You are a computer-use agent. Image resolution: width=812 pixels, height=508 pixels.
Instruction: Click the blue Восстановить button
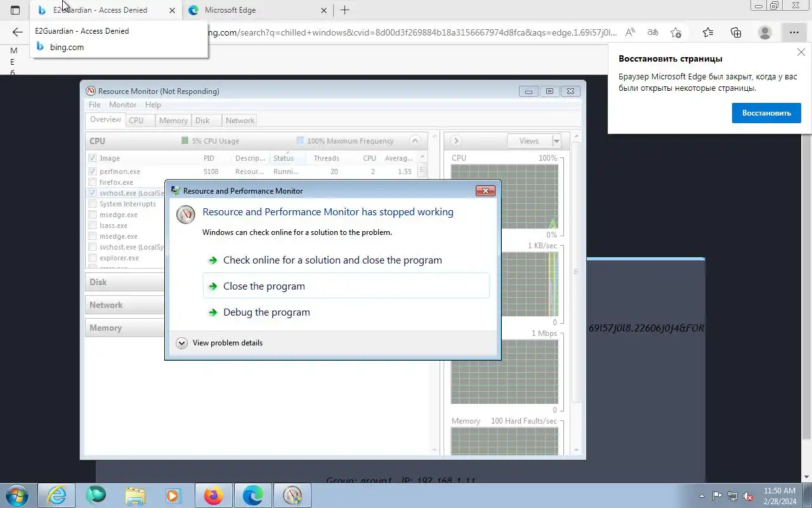point(766,113)
